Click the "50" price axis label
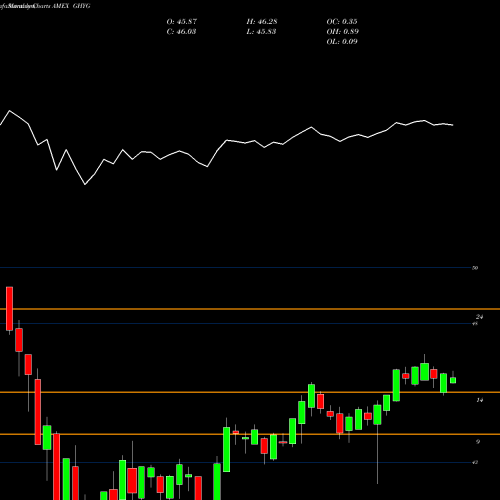The height and width of the screenshot is (500, 500). [475, 268]
